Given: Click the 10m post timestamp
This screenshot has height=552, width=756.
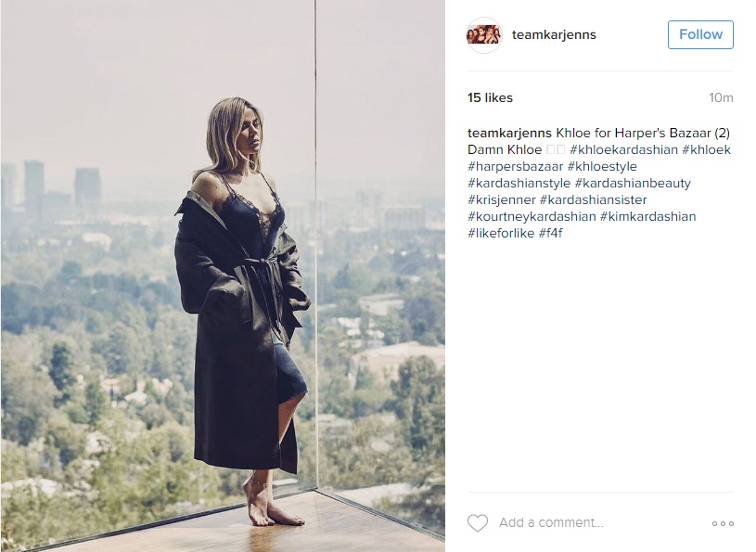Looking at the screenshot, I should tap(721, 97).
